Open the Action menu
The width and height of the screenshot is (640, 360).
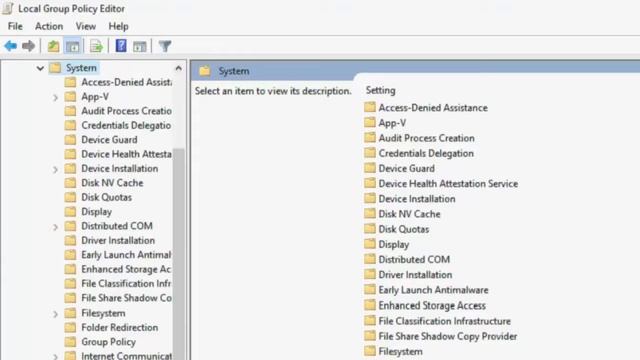pyautogui.click(x=49, y=26)
